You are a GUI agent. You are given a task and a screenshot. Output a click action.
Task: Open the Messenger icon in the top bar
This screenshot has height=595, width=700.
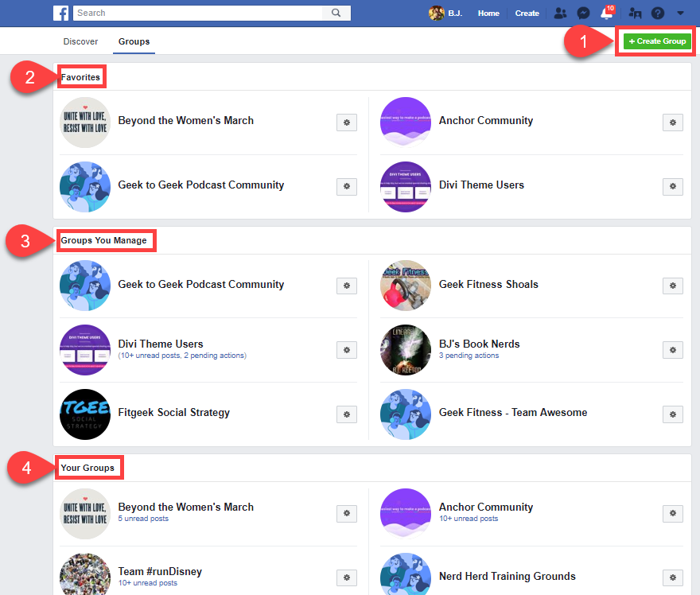point(583,13)
